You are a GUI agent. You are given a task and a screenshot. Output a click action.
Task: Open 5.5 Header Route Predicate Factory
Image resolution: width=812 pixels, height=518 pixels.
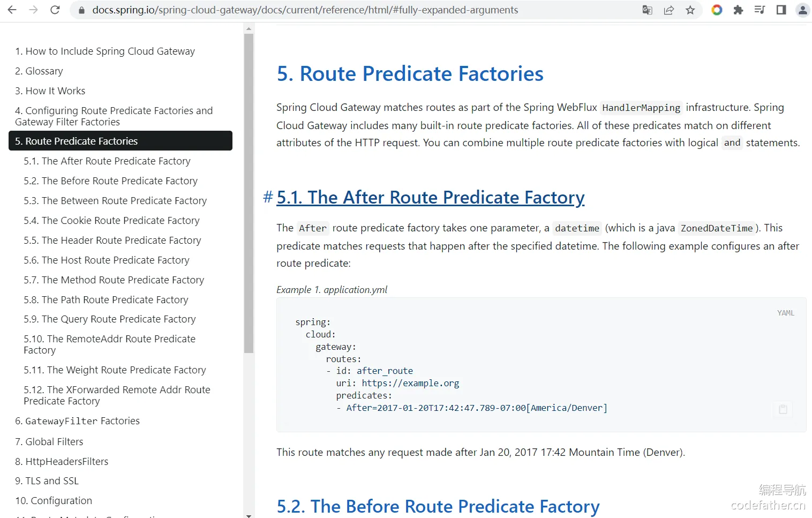(x=112, y=241)
